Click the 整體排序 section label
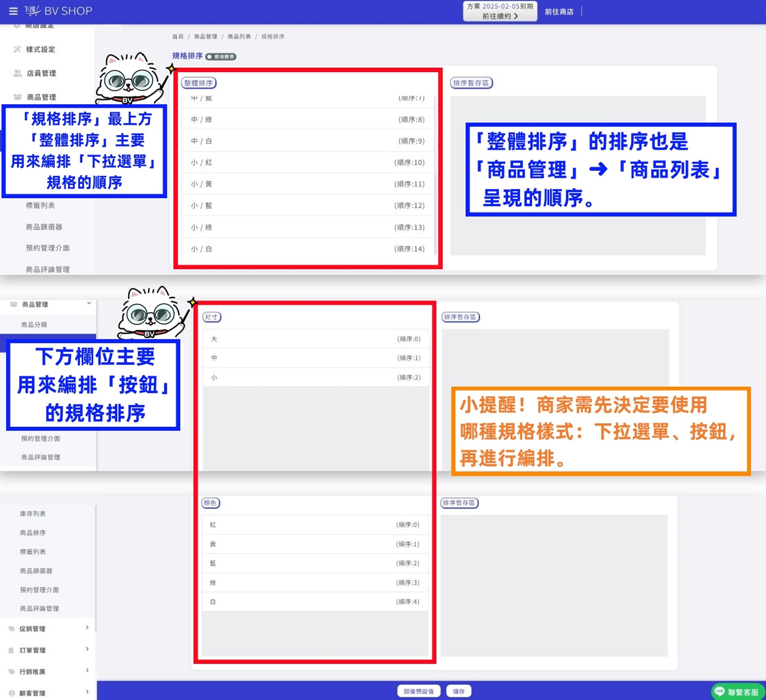The width and height of the screenshot is (766, 700). pos(199,83)
